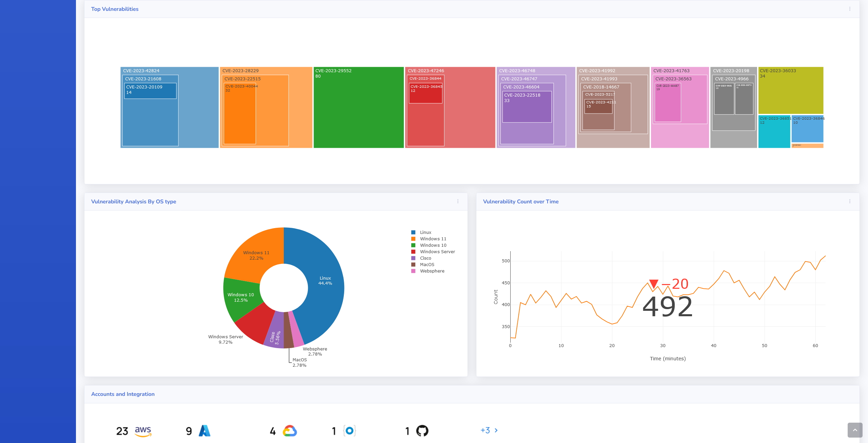Click the AWS accounts logo
Viewport: 868px width, 443px height.
tap(143, 431)
